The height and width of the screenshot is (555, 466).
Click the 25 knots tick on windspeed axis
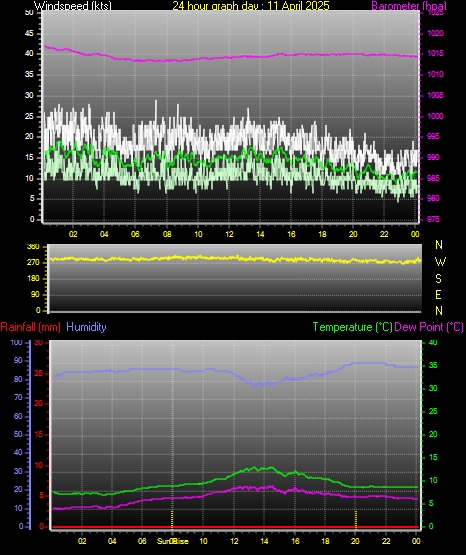pos(29,116)
